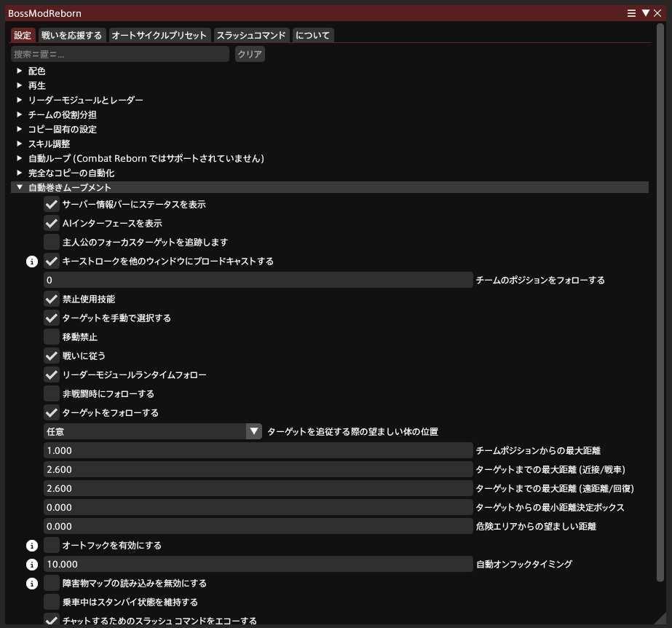
Task: Toggle the 戦いに従う checkbox
Action: (x=52, y=356)
